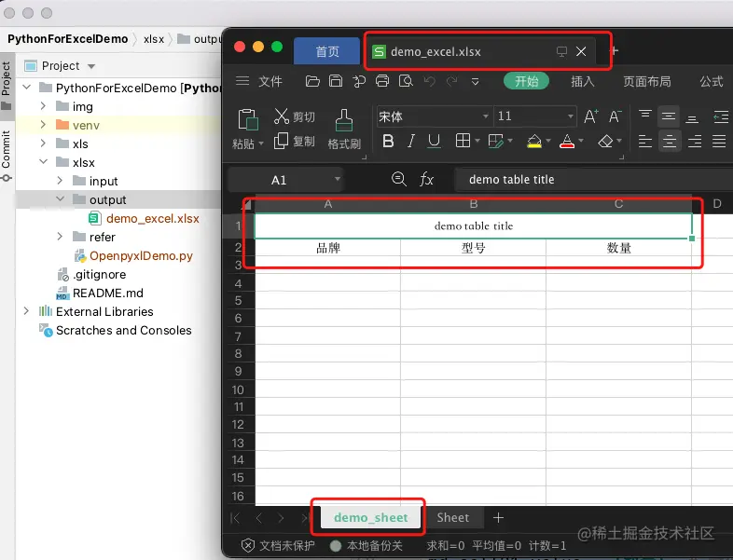Expand External Libraries in PyCharm
Image resolution: width=733 pixels, height=560 pixels.
coord(27,311)
